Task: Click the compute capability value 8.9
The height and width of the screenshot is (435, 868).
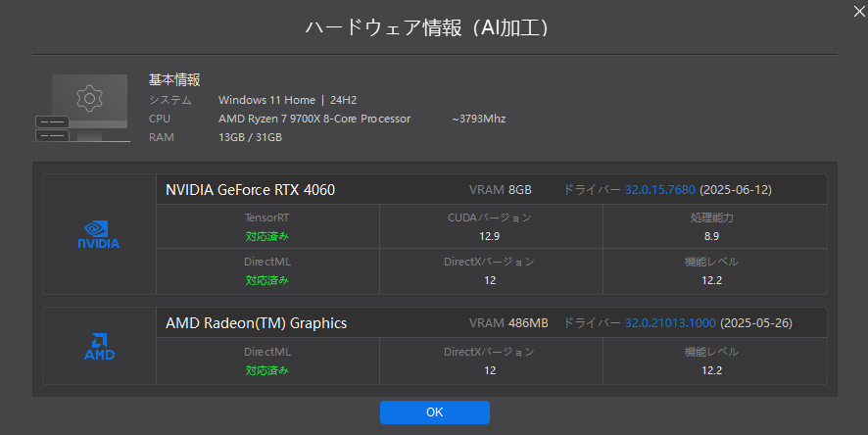Action: [711, 236]
